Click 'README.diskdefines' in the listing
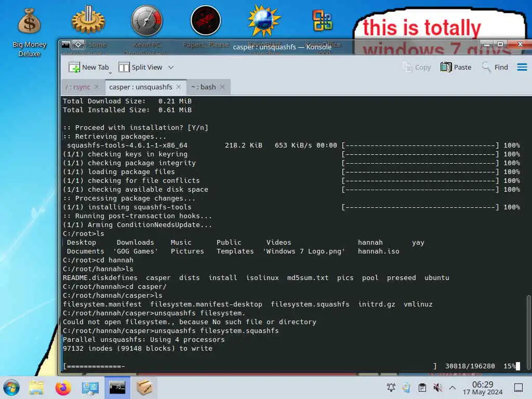 100,278
